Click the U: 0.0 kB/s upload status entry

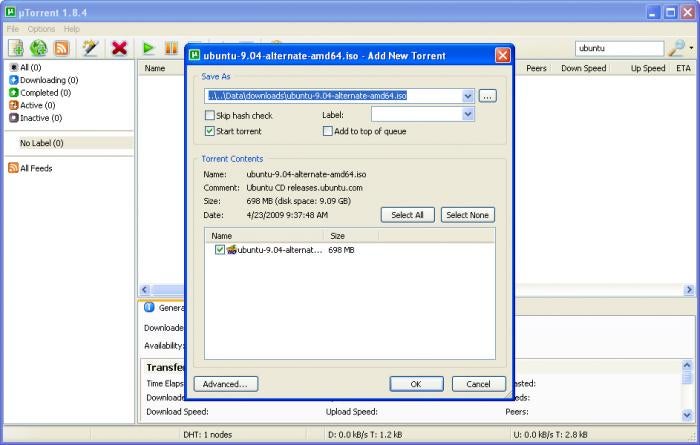click(x=550, y=434)
